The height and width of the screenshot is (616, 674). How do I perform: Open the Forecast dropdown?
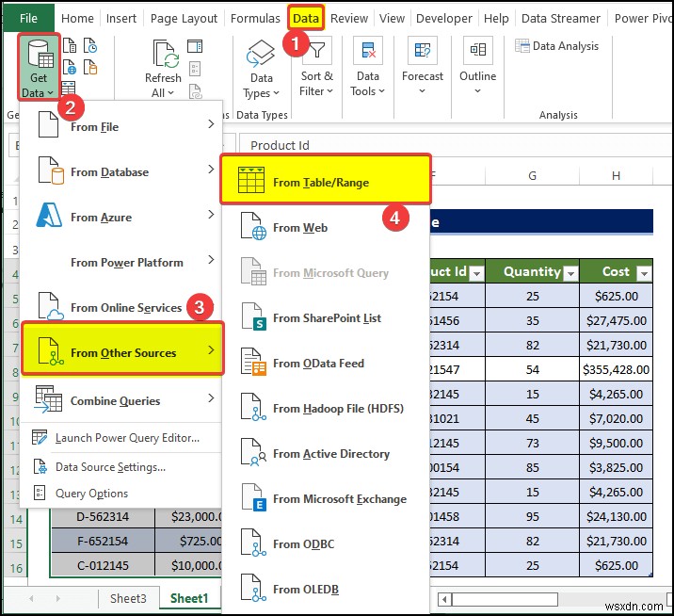tap(422, 68)
